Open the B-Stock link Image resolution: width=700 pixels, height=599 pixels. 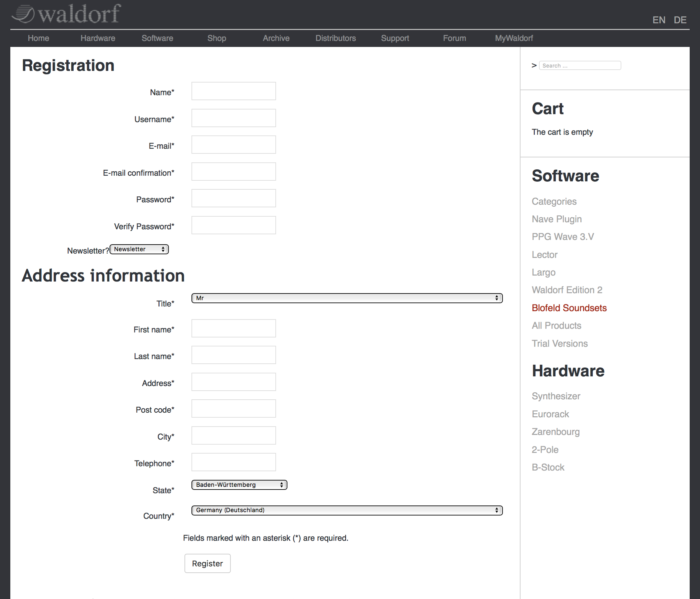click(548, 467)
